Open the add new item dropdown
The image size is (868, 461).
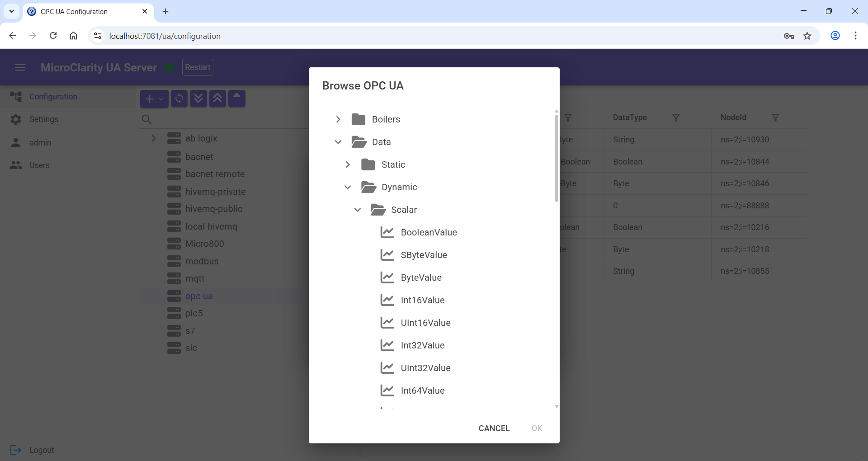click(x=154, y=99)
